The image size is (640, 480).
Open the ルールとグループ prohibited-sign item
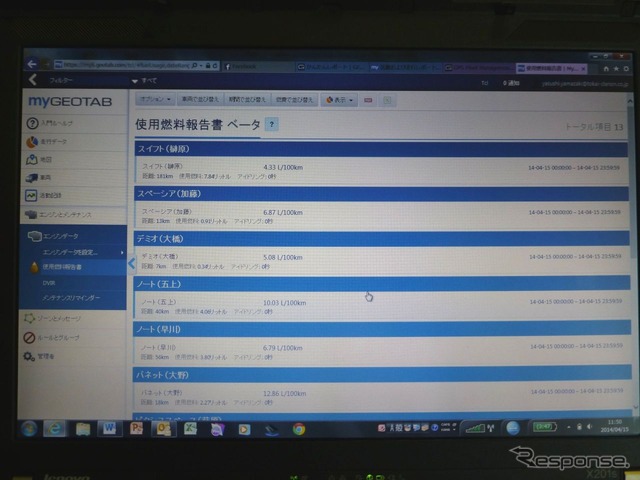pos(51,338)
